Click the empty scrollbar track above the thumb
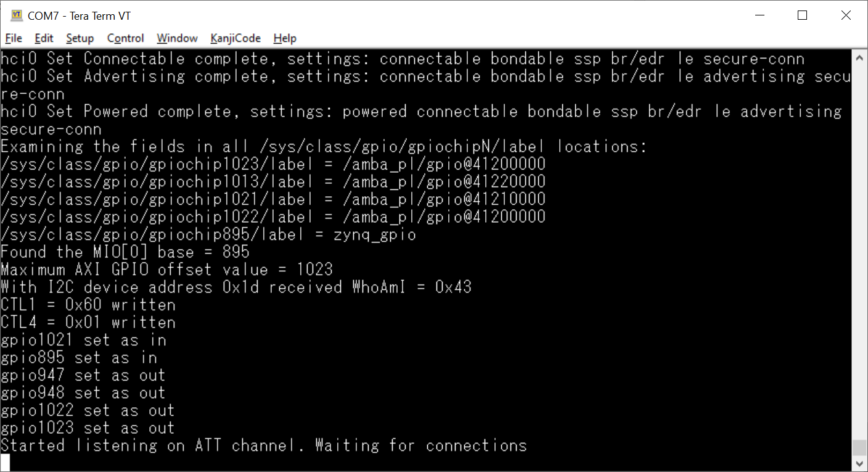The width and height of the screenshot is (868, 472). pos(859,247)
